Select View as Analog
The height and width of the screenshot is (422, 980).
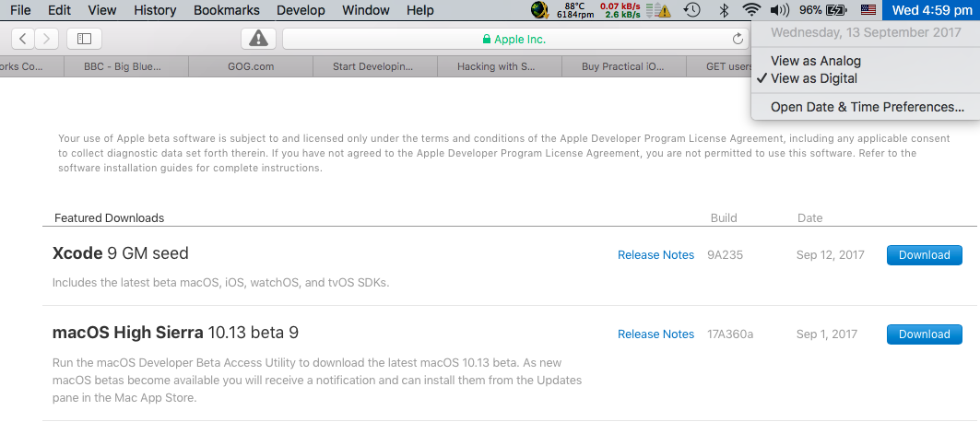866,61
